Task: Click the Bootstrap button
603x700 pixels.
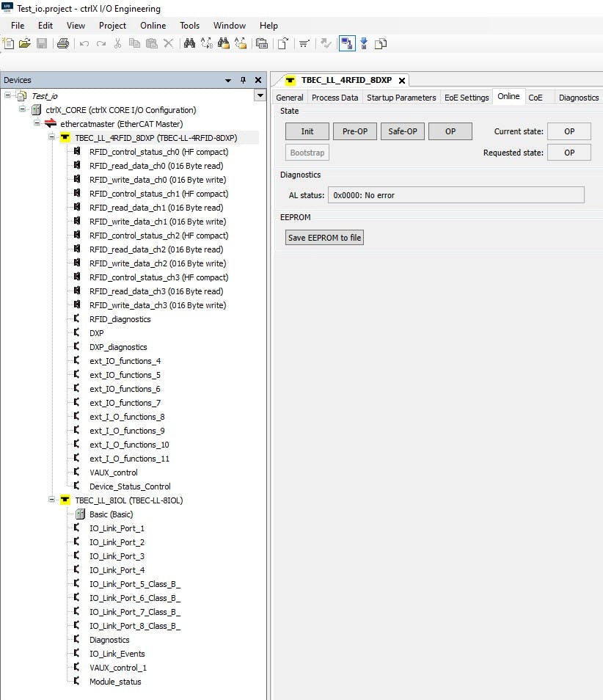Action: [x=307, y=153]
